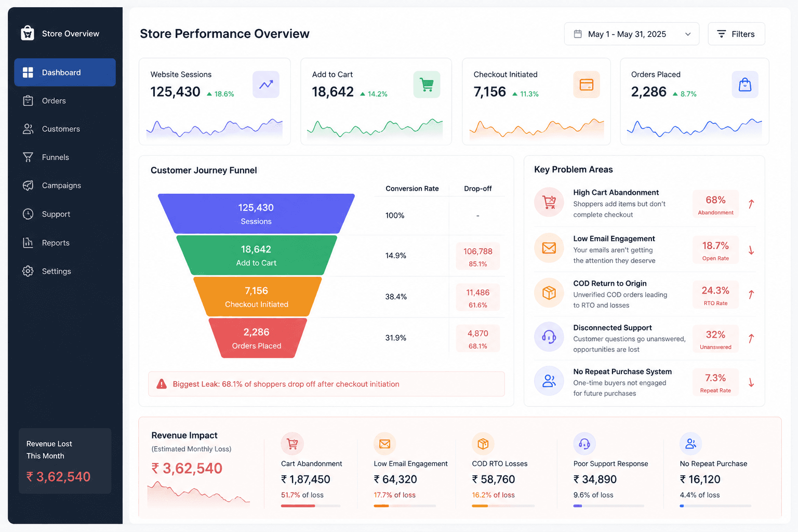Click the Biggest Leak warning triangle icon
Image resolution: width=798 pixels, height=532 pixels.
pyautogui.click(x=162, y=384)
